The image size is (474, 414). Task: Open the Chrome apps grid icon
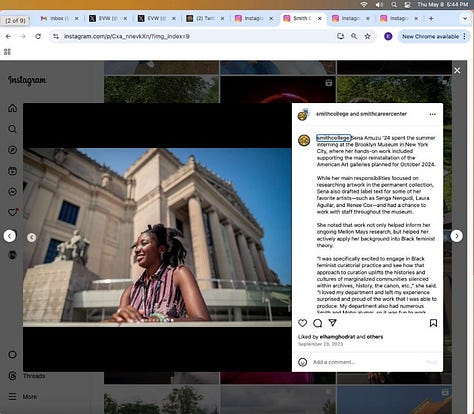tap(7, 52)
